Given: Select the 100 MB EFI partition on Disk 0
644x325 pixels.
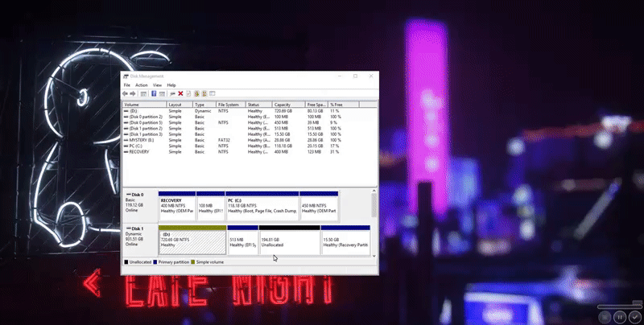Looking at the screenshot, I should coord(211,206).
